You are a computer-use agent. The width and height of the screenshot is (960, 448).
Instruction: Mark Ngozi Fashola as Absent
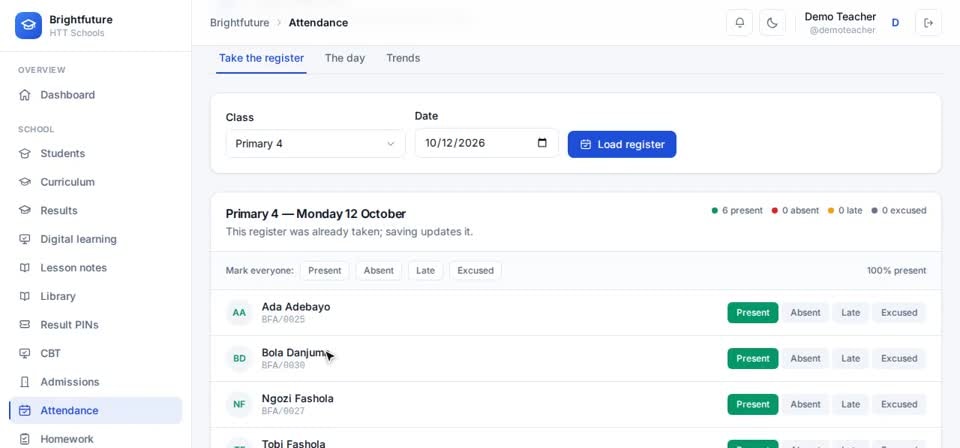805,405
